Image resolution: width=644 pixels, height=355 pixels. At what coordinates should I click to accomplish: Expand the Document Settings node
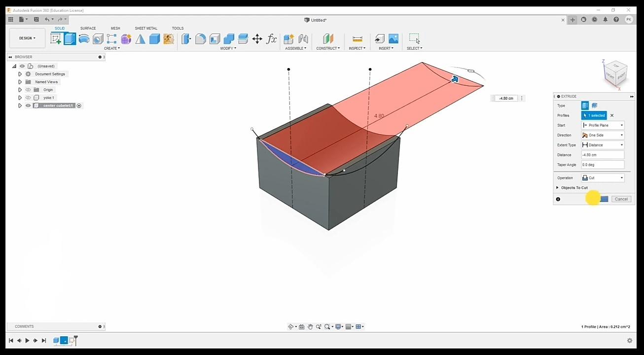coord(20,74)
